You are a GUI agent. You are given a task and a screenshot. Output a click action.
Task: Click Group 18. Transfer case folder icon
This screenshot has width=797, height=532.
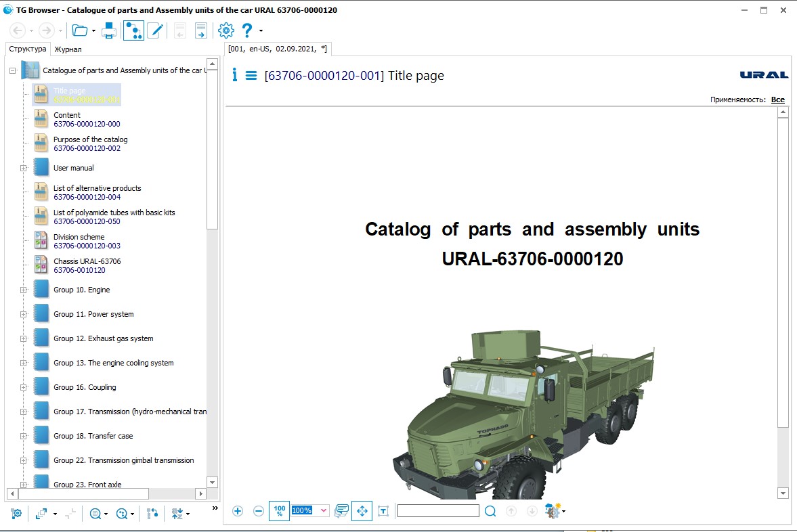click(x=41, y=436)
